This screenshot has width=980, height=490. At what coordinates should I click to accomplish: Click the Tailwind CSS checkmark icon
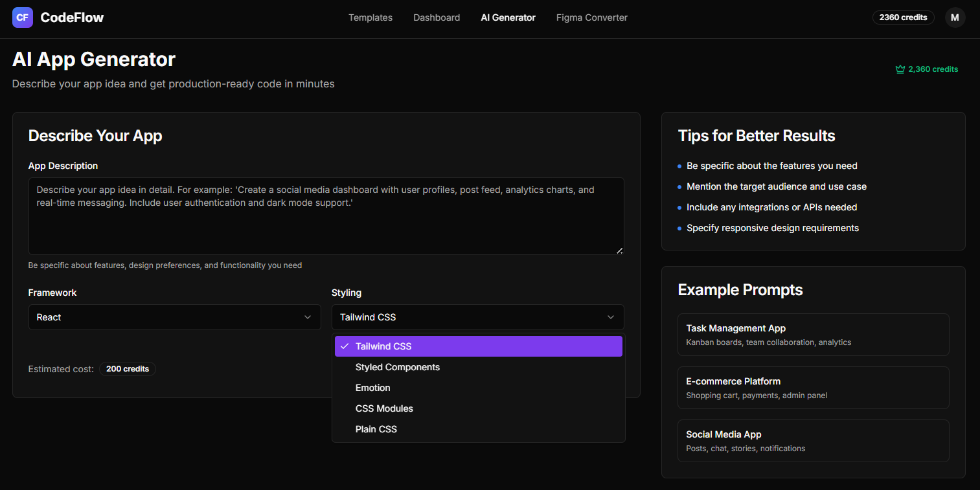pos(345,346)
